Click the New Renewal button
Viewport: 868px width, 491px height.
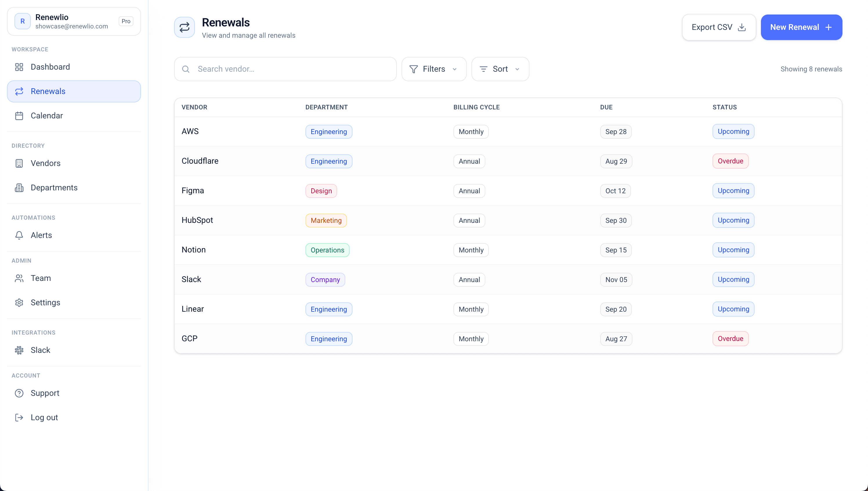tap(801, 27)
